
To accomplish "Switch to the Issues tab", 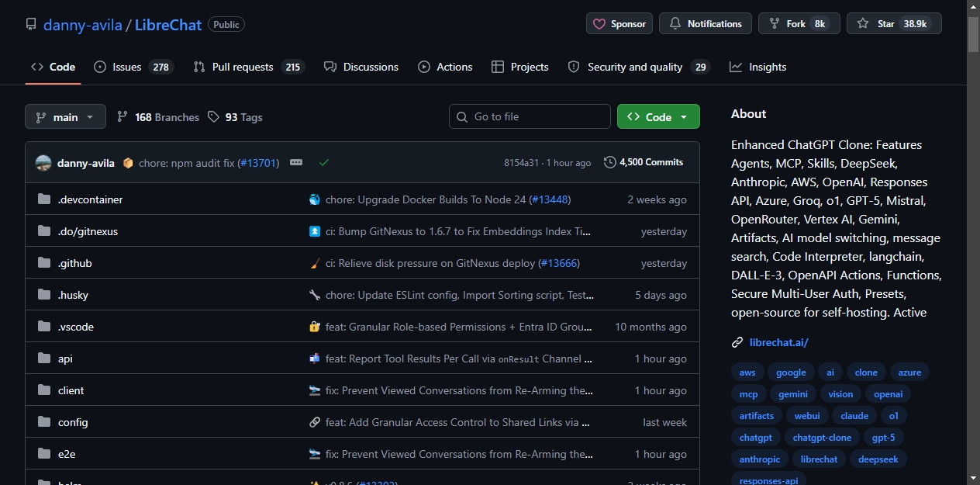I will point(133,67).
